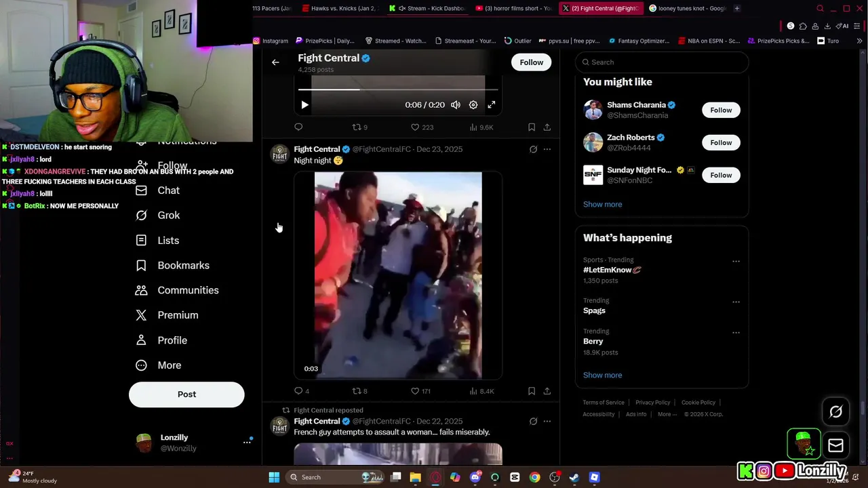Reply to the post with 223 likes
The width and height of the screenshot is (868, 488).
tap(298, 127)
